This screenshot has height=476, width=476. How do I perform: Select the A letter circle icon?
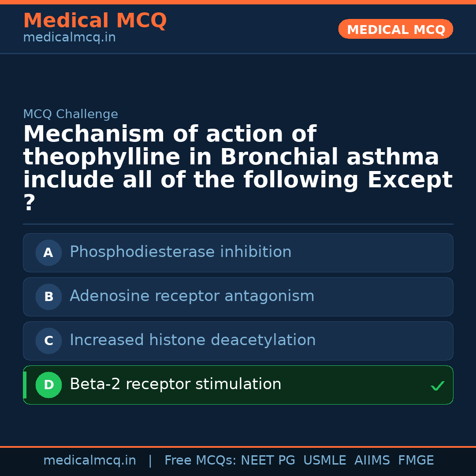tap(48, 253)
